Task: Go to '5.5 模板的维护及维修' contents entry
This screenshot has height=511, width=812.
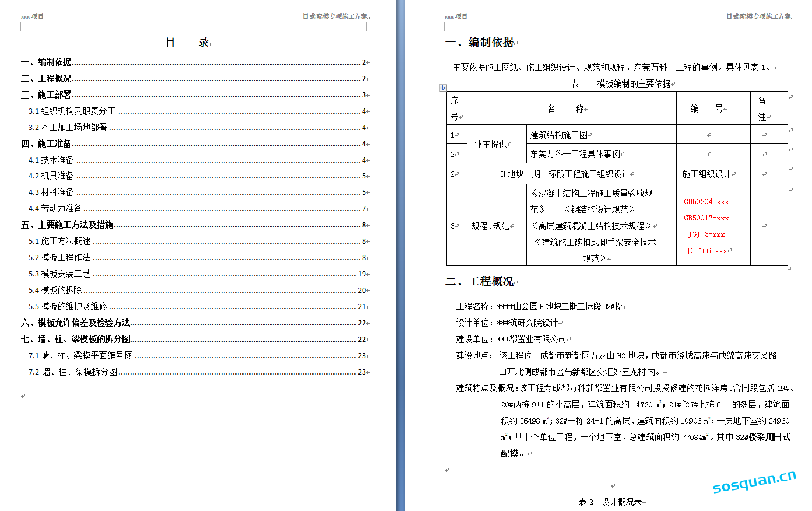Action: pyautogui.click(x=68, y=306)
